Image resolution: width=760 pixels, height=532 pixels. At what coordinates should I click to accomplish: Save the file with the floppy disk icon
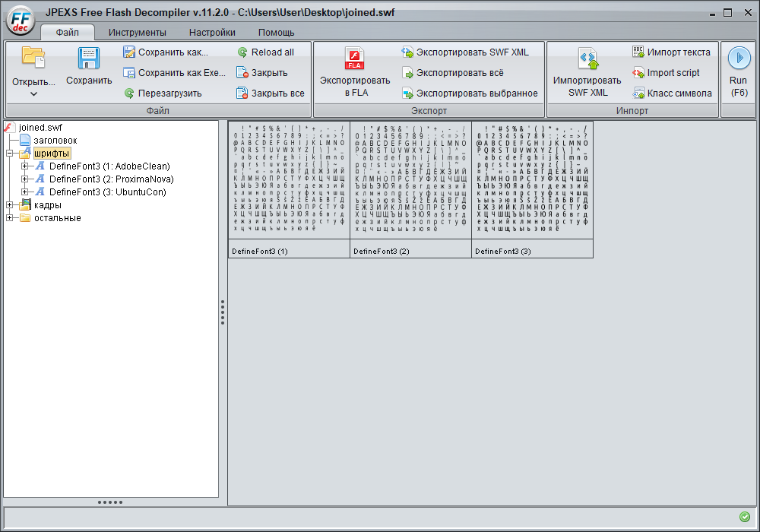(x=89, y=59)
